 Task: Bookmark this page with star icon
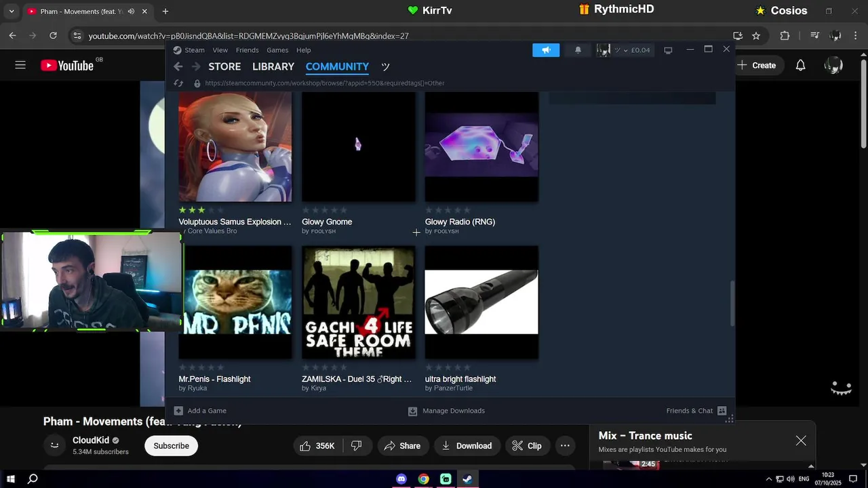point(756,35)
